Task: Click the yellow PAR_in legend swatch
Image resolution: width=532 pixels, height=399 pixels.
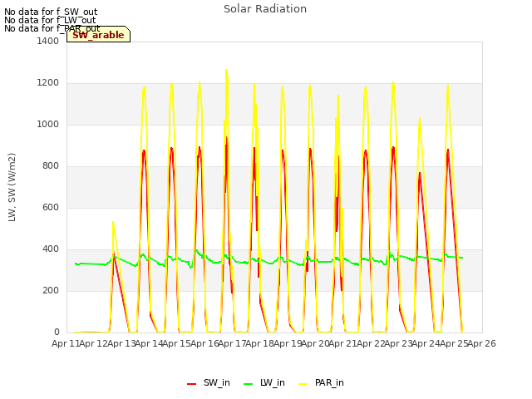Action: point(303,384)
